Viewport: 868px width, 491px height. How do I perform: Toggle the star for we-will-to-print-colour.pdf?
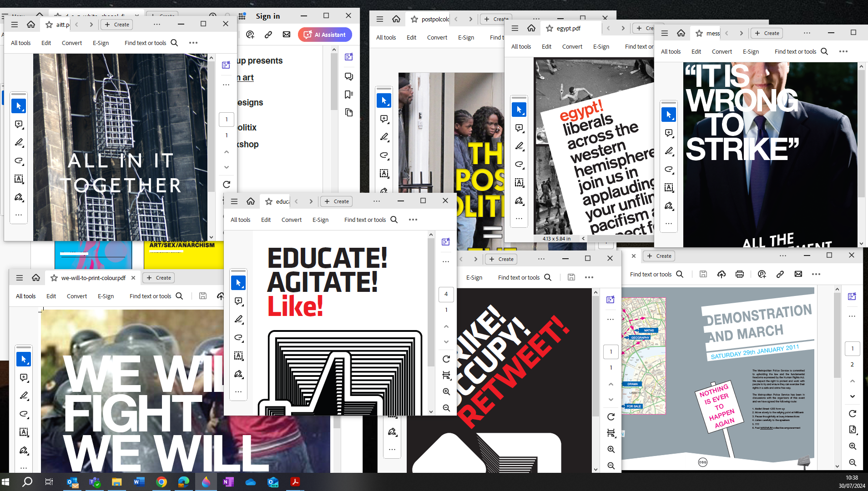coord(54,278)
